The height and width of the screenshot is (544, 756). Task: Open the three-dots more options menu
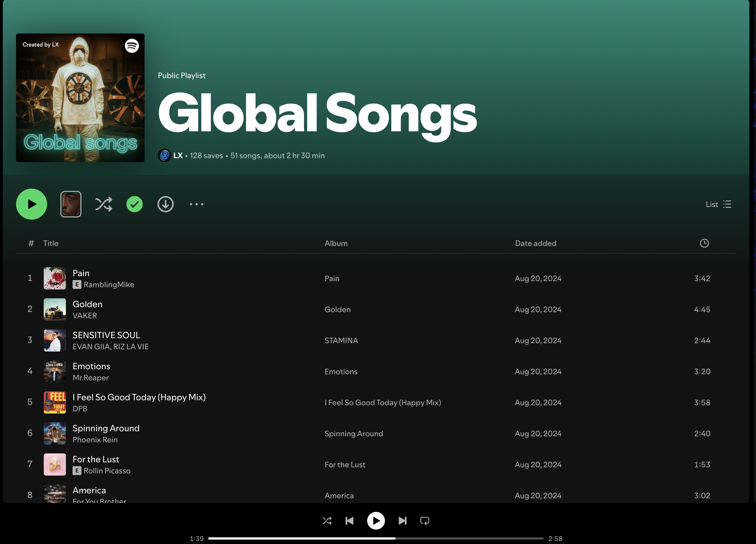196,204
